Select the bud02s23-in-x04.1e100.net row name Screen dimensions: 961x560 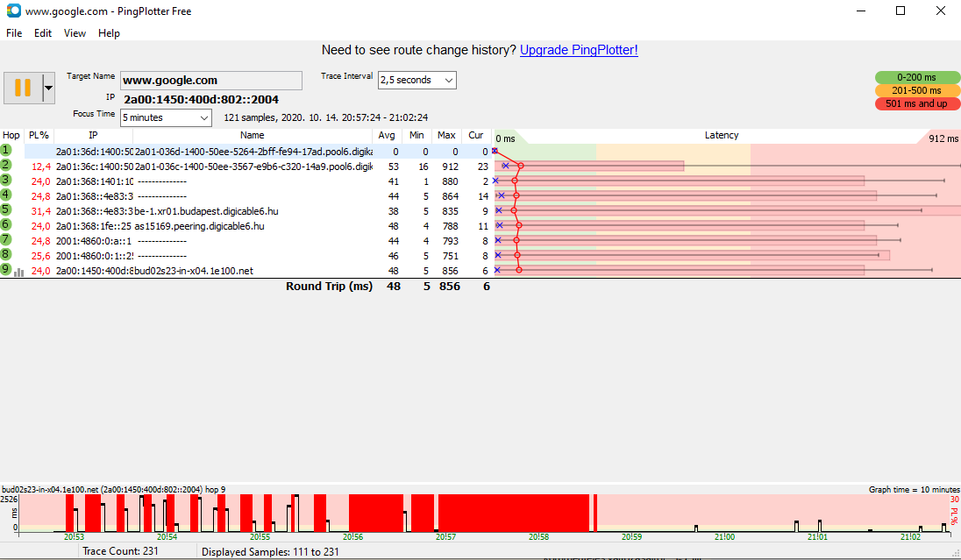[194, 271]
